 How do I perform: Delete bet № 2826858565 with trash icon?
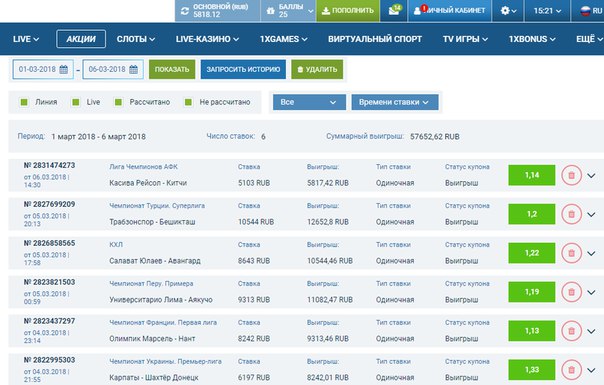(571, 253)
